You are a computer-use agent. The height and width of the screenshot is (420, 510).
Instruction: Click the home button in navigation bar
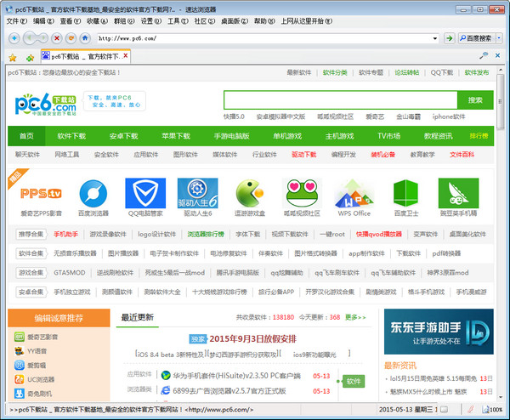pyautogui.click(x=83, y=38)
